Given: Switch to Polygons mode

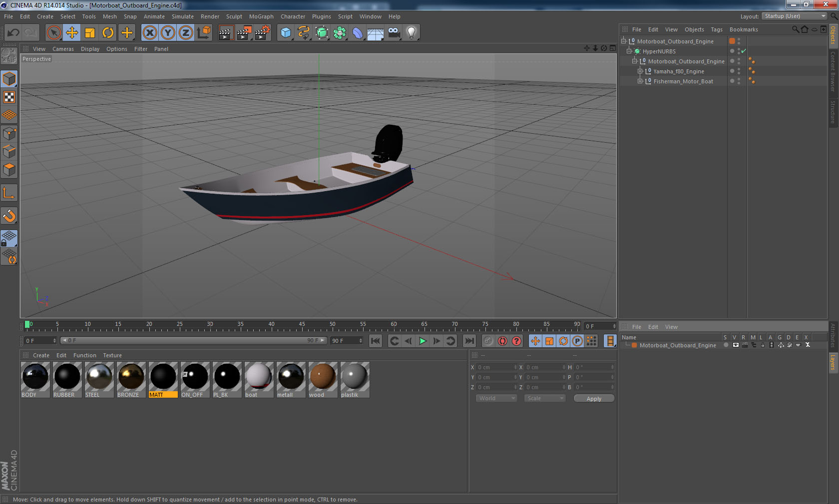Looking at the screenshot, I should pyautogui.click(x=9, y=170).
